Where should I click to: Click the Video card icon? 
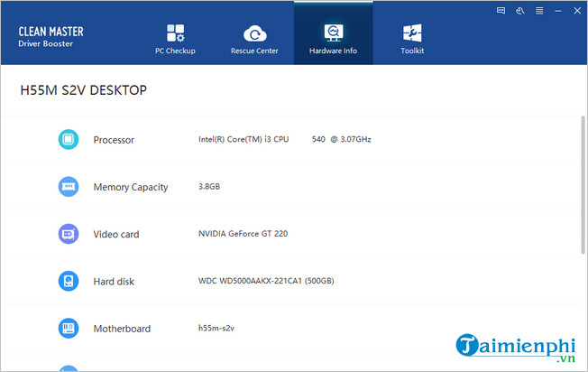pyautogui.click(x=68, y=234)
